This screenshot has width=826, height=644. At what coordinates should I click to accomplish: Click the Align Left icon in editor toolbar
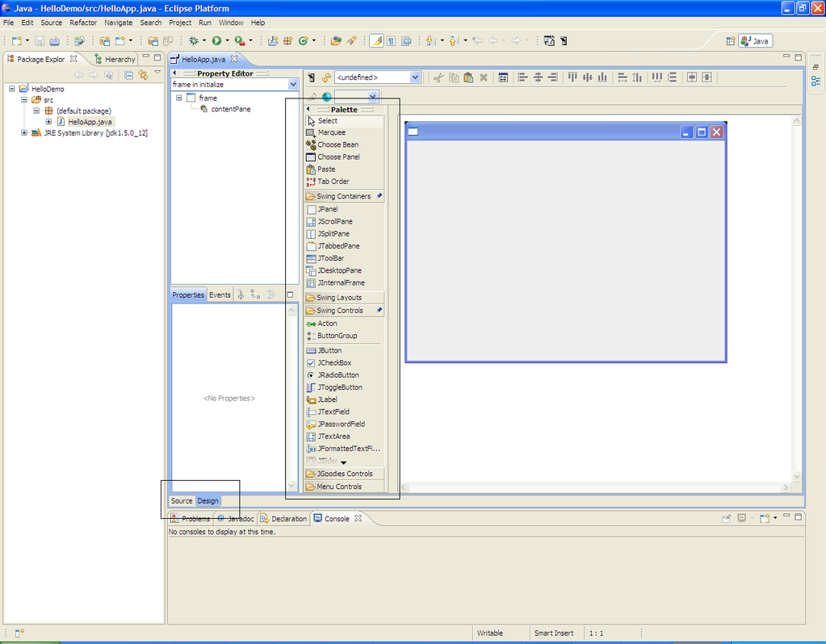click(522, 78)
